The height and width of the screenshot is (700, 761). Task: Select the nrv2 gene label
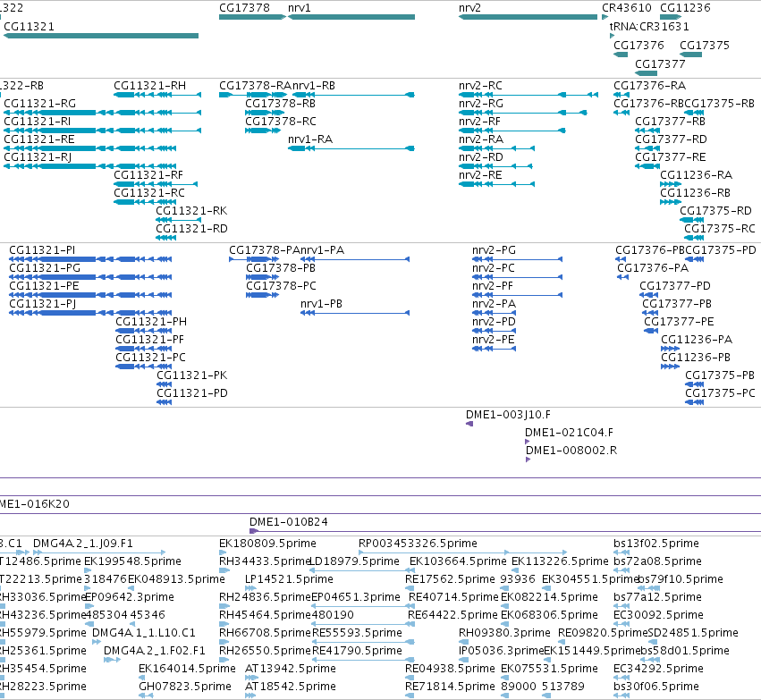[469, 8]
